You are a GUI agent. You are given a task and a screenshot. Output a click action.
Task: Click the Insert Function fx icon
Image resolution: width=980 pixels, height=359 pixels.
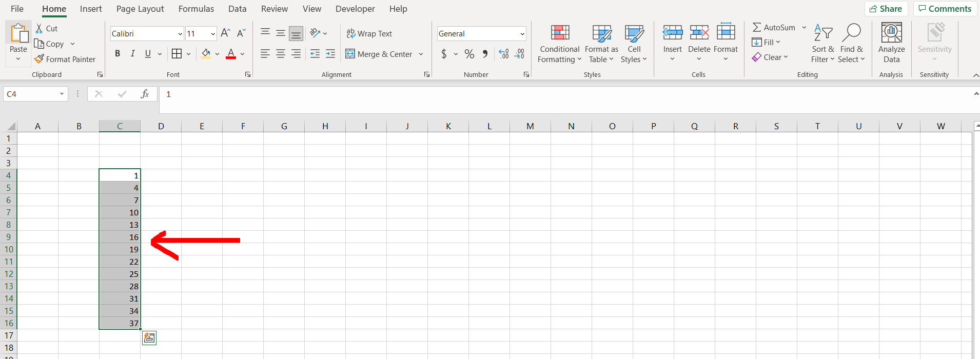click(x=145, y=94)
